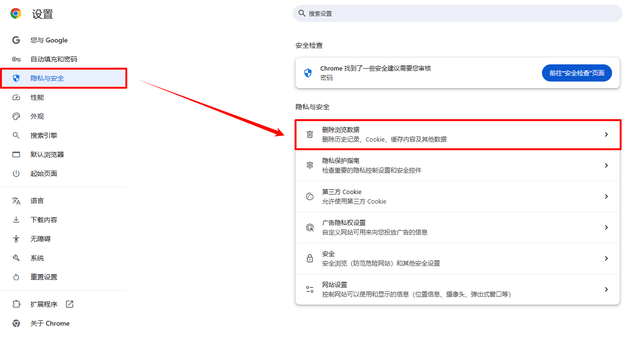Click the text '允许使用第三方 Cookie'
Viewport: 644px width, 339px height.
354,201
